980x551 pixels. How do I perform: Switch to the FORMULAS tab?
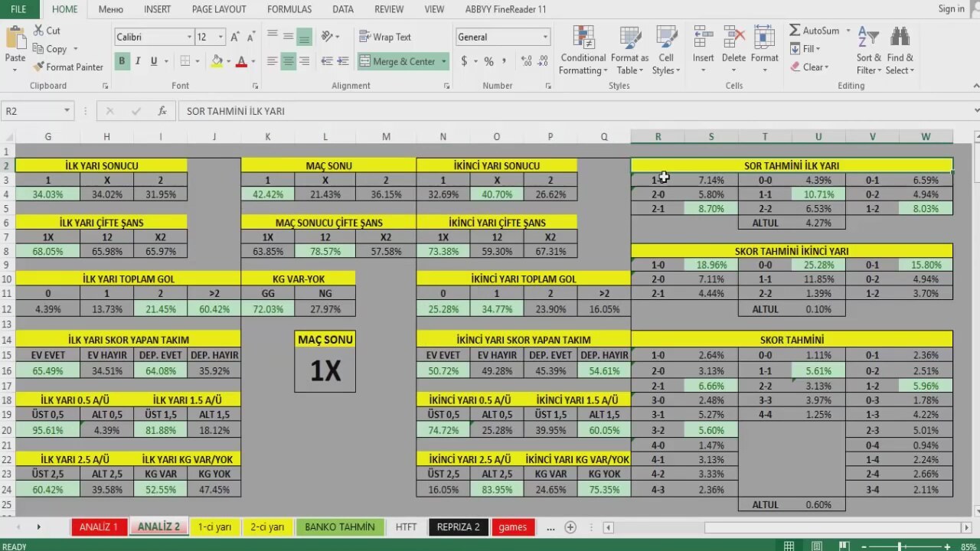289,9
